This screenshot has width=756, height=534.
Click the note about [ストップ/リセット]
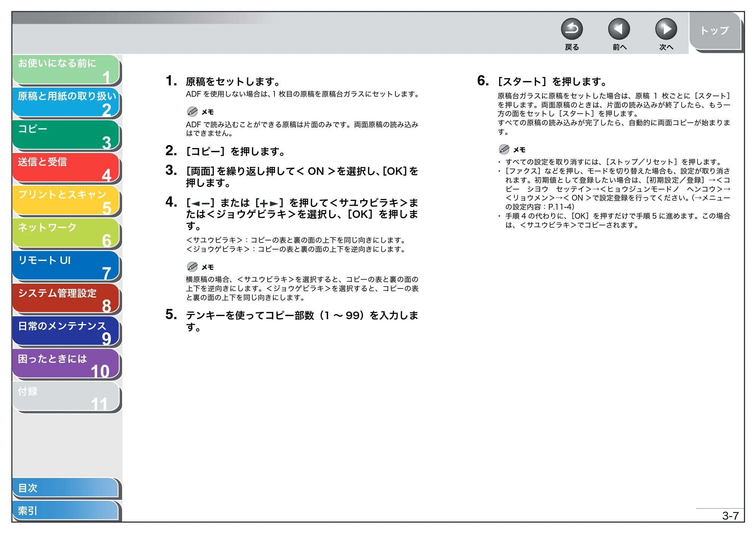pos(614,162)
